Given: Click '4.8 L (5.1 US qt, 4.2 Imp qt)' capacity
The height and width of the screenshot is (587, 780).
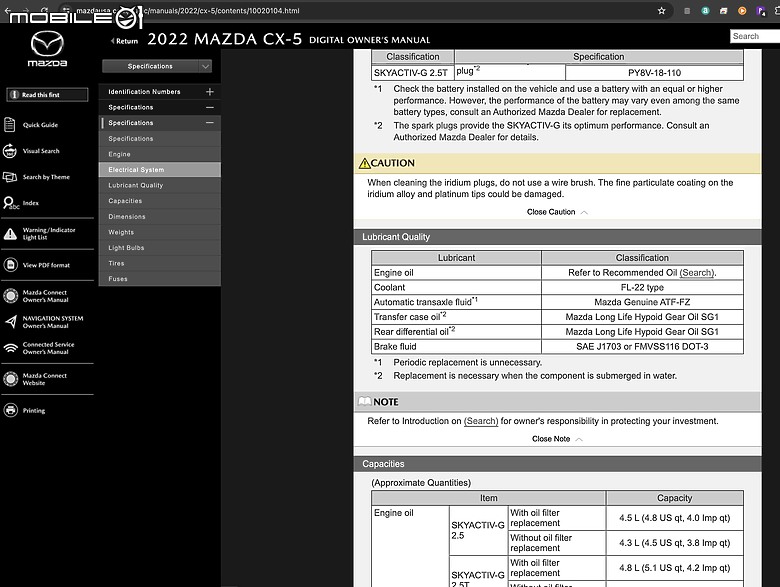Looking at the screenshot, I should coord(675,568).
